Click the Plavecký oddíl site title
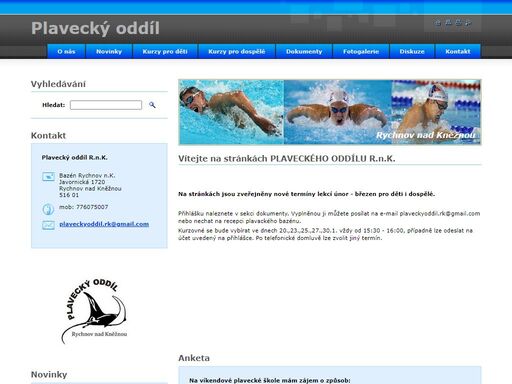 pos(95,28)
